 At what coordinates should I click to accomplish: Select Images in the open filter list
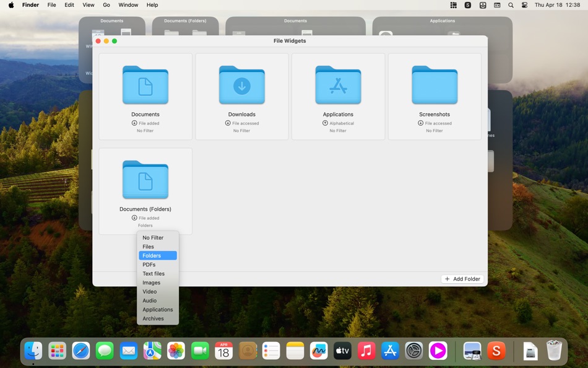(151, 283)
